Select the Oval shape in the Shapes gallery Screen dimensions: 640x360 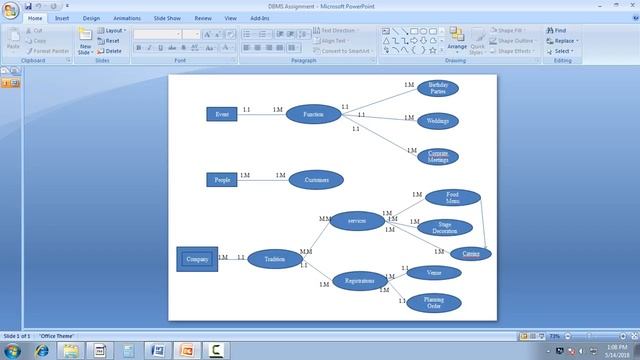(x=423, y=31)
